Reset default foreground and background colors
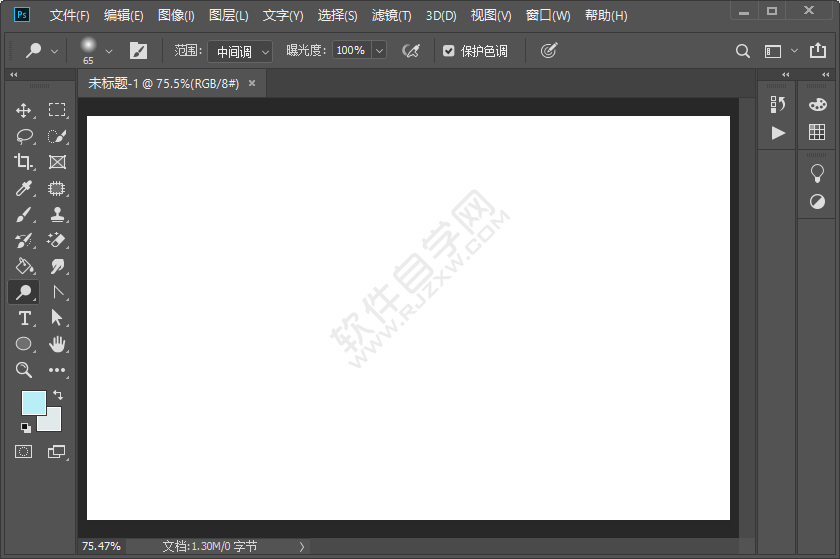This screenshot has height=559, width=840. click(x=25, y=427)
